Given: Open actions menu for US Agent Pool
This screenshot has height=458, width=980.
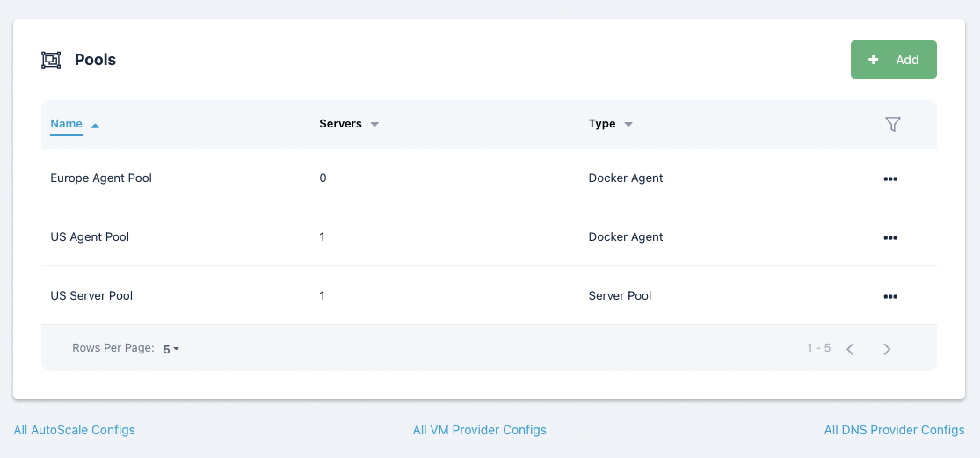Looking at the screenshot, I should tap(890, 237).
